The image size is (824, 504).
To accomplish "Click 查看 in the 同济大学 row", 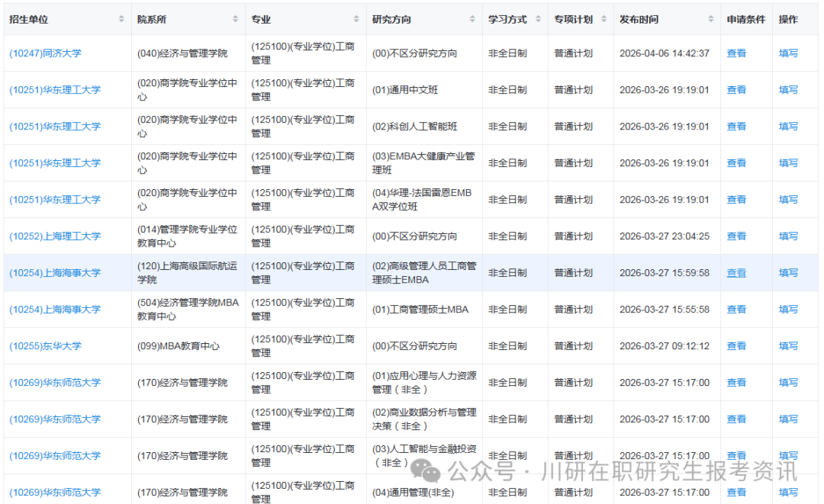I will [736, 52].
